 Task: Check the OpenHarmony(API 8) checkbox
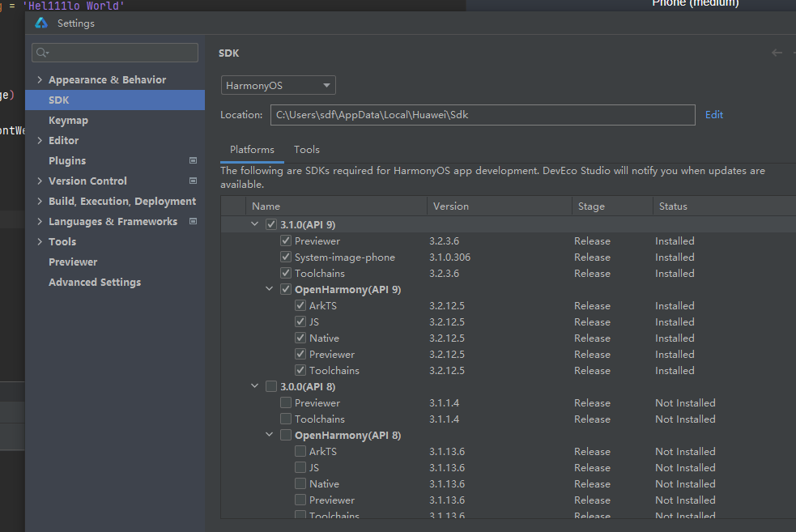click(x=286, y=436)
